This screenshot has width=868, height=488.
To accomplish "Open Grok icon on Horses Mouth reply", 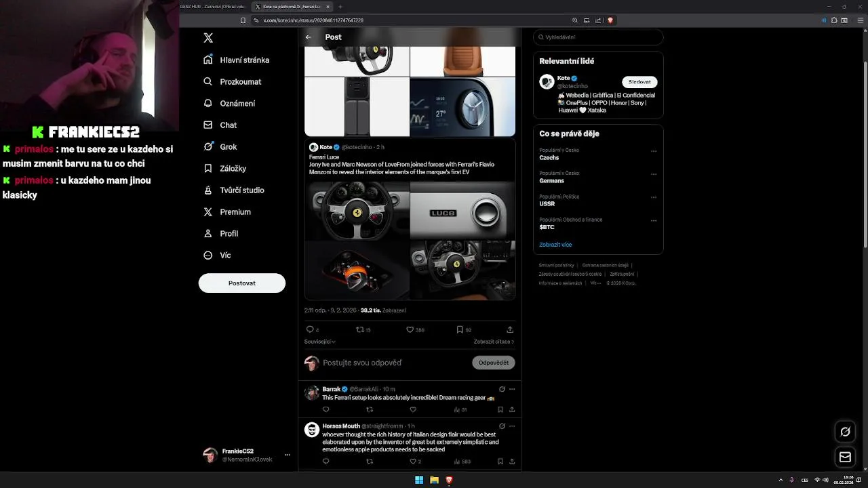I will point(502,426).
